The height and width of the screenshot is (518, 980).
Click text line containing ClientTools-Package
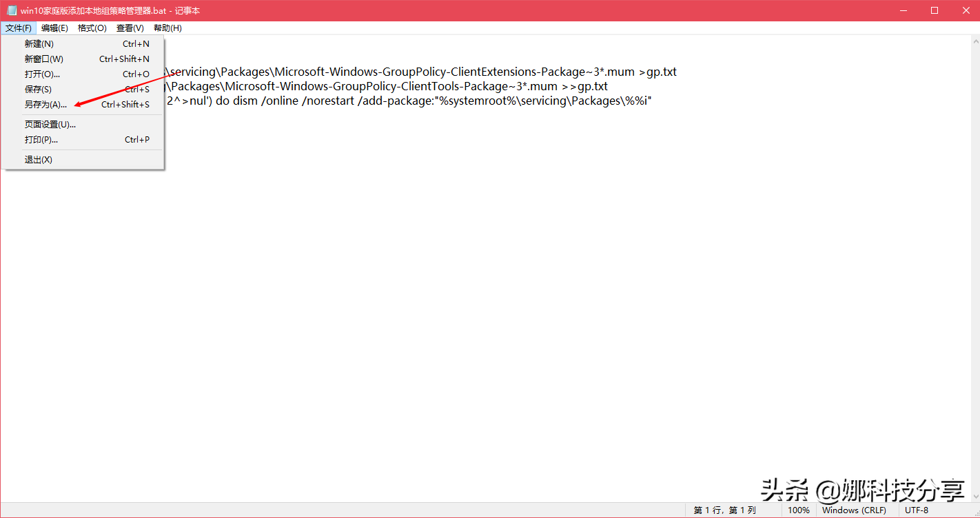pos(387,86)
